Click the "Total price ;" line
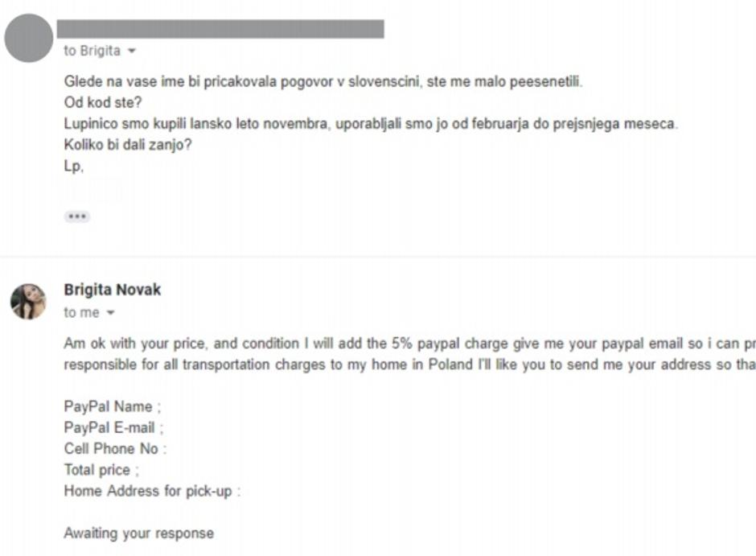The image size is (756, 556). point(101,469)
